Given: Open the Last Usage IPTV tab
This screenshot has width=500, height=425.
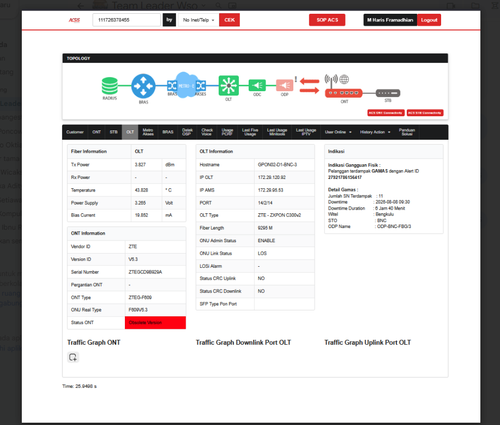Looking at the screenshot, I should 306,132.
